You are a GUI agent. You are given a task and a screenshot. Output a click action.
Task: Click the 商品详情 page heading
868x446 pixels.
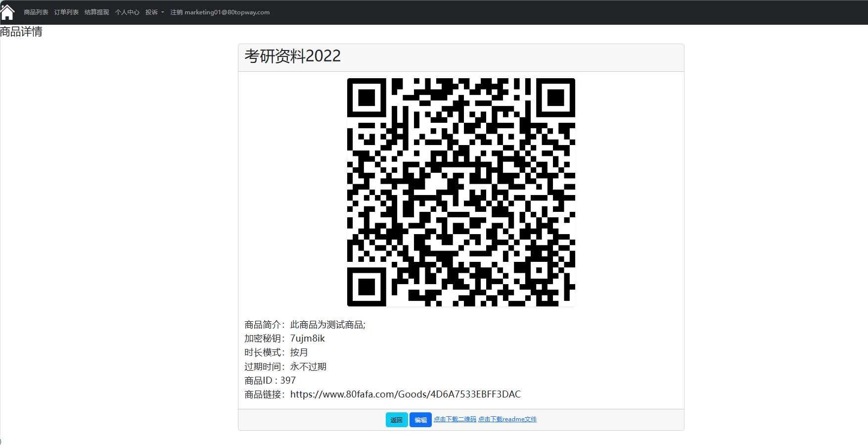click(x=21, y=32)
